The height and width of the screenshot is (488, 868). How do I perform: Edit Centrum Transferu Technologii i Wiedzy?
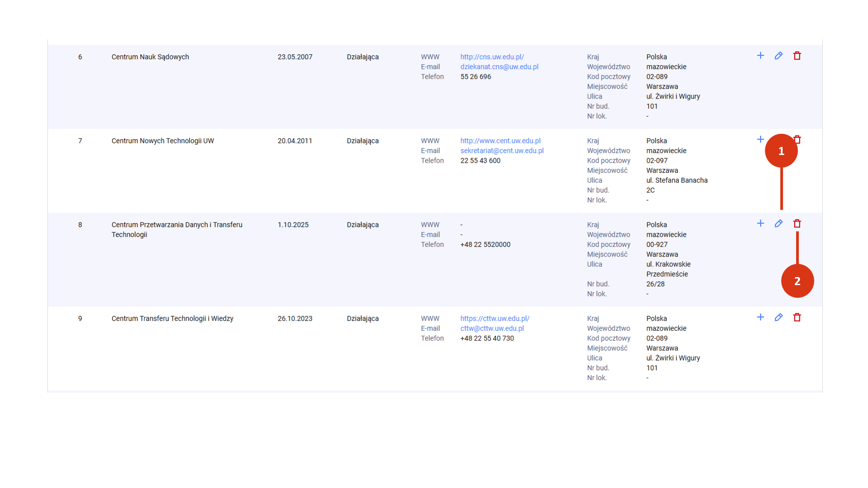coord(778,317)
